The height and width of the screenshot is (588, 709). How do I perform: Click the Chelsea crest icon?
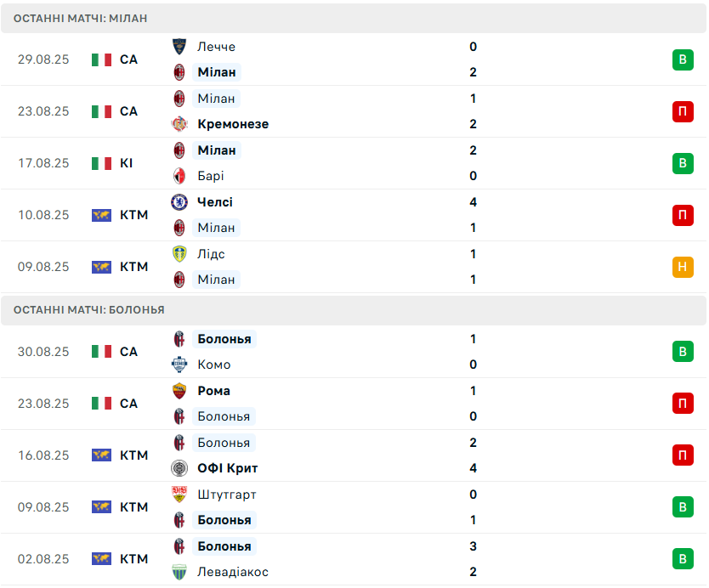tap(179, 202)
